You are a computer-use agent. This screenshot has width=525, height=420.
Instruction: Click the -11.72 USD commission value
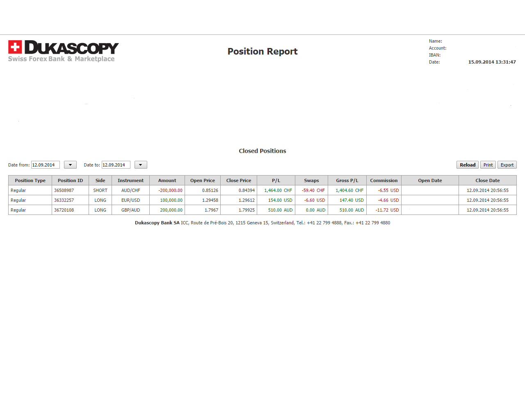tap(387, 210)
